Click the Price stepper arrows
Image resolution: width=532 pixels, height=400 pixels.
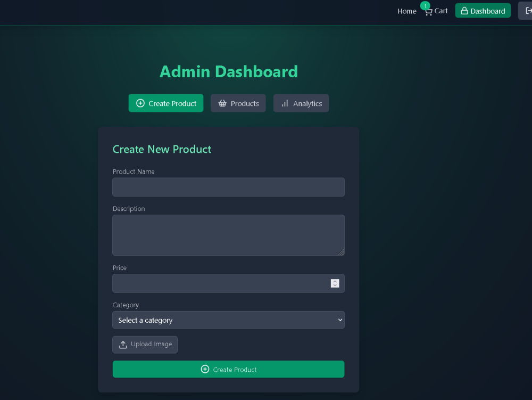point(335,283)
